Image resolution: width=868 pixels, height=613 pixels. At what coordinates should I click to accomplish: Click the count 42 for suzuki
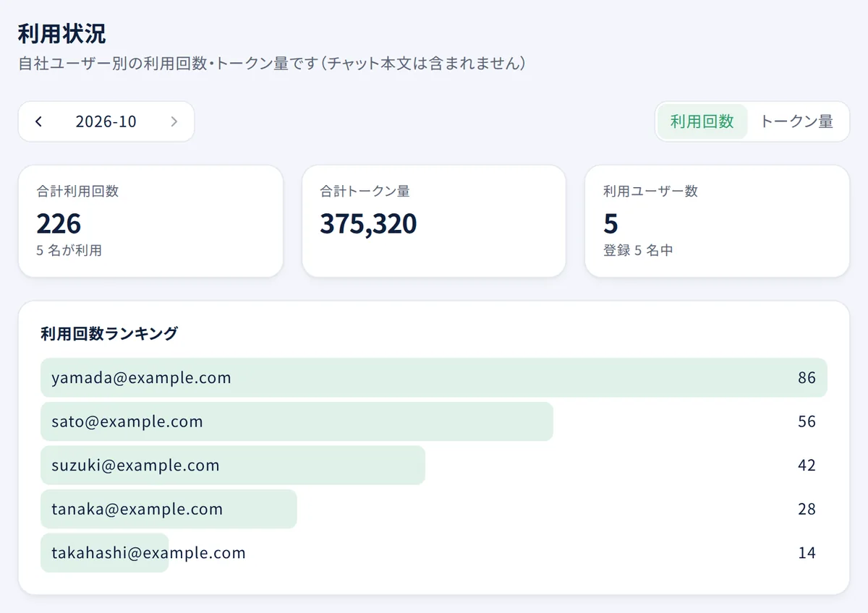click(x=807, y=466)
